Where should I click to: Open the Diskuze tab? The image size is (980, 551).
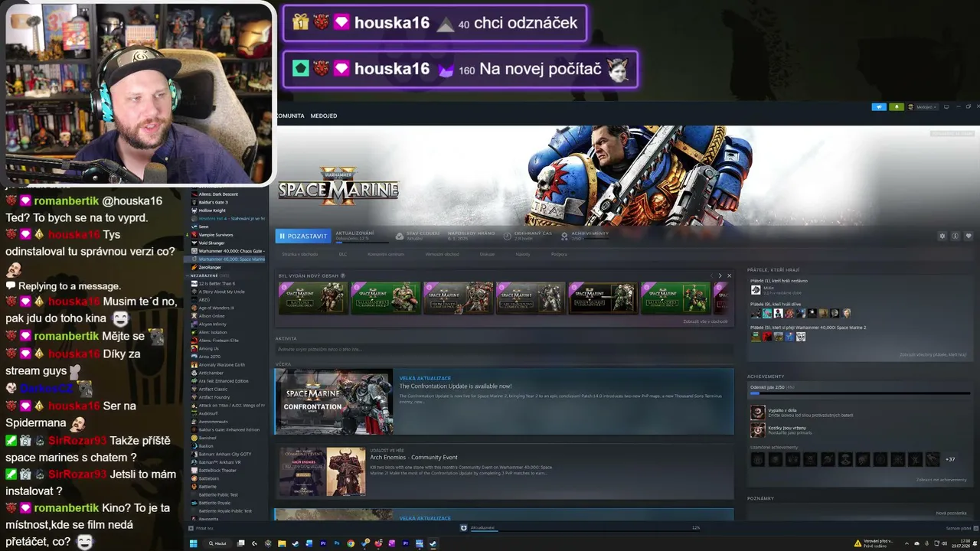[x=487, y=254]
